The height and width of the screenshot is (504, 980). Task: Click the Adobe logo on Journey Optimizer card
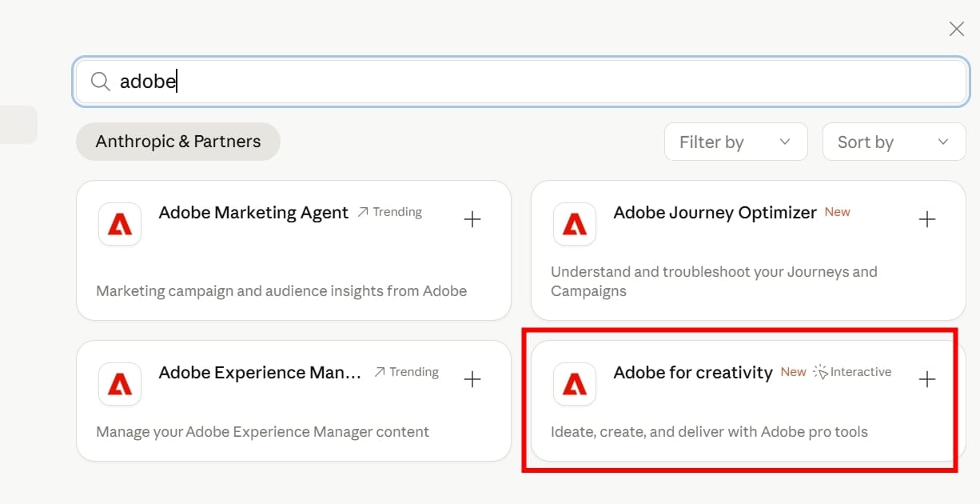[x=575, y=224]
